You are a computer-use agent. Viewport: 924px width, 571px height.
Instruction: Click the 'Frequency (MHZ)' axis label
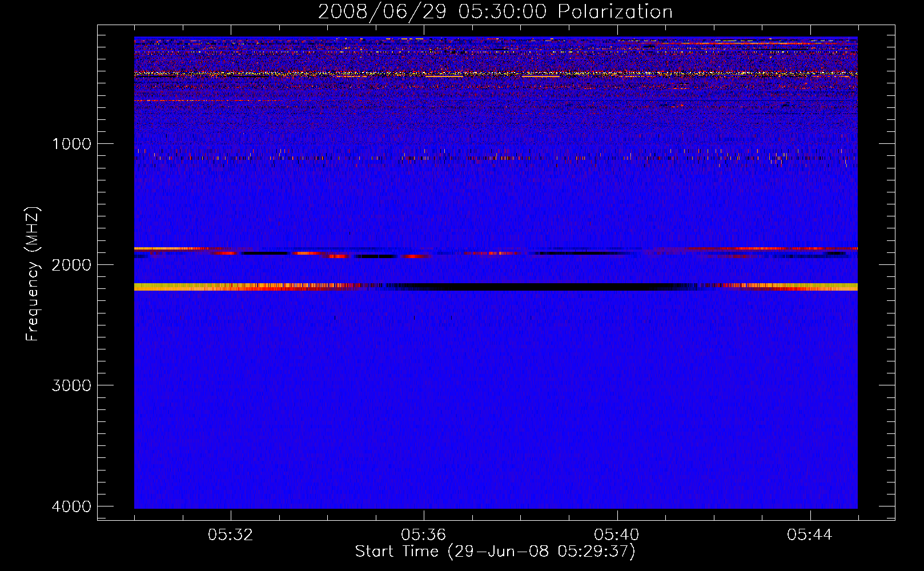(x=33, y=275)
